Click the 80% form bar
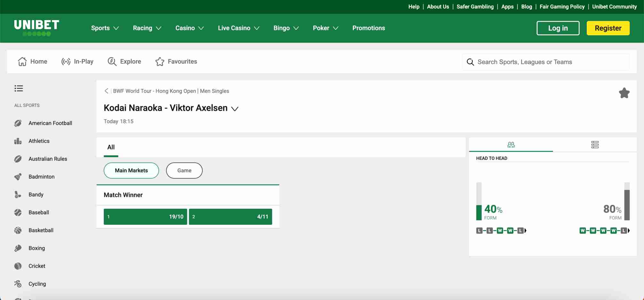The image size is (644, 300). point(627,201)
